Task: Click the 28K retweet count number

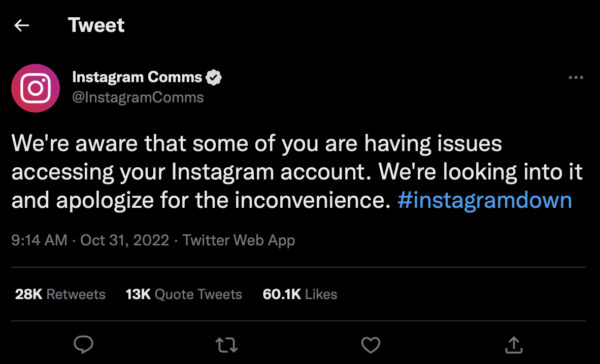Action: [x=29, y=294]
